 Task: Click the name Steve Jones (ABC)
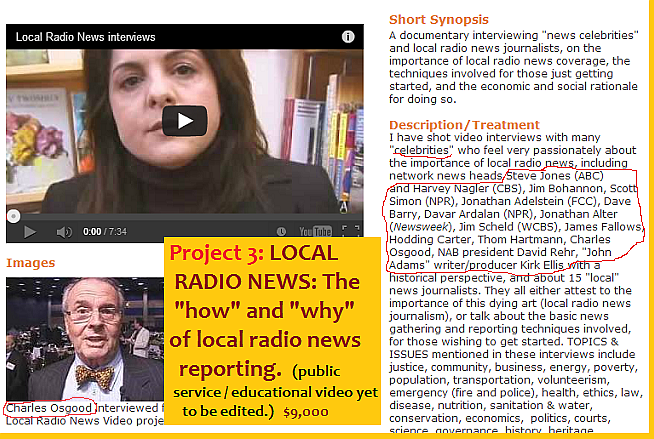pos(554,176)
